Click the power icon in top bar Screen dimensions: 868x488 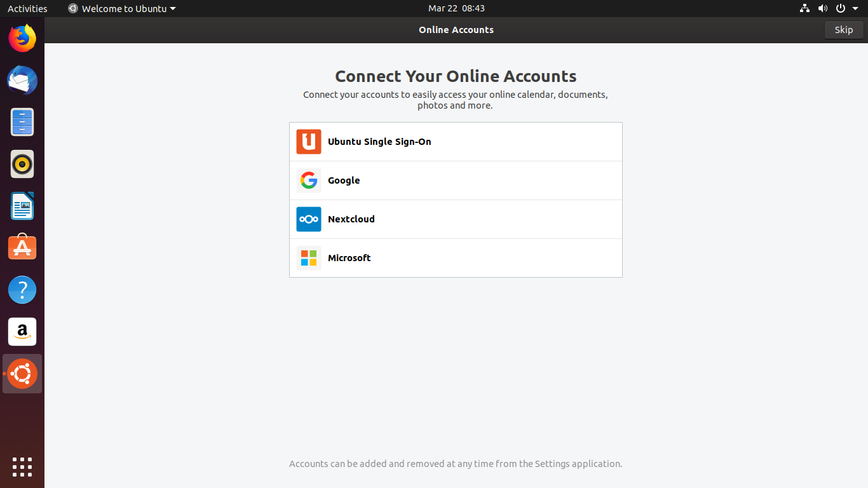[841, 8]
